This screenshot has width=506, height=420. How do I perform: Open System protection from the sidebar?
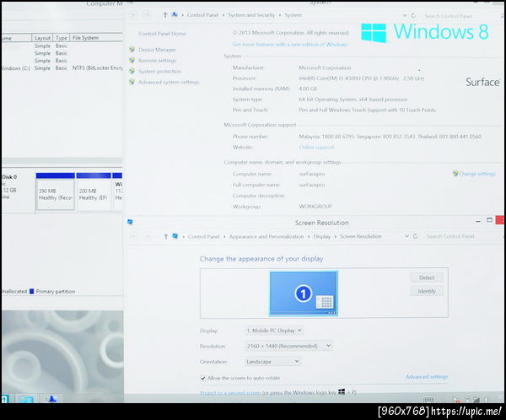pyautogui.click(x=159, y=72)
